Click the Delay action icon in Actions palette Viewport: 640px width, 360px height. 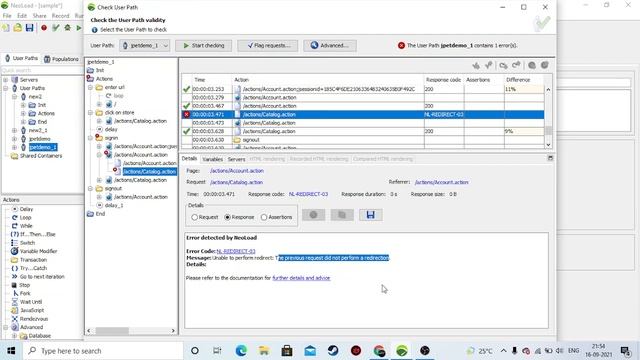coord(14,209)
